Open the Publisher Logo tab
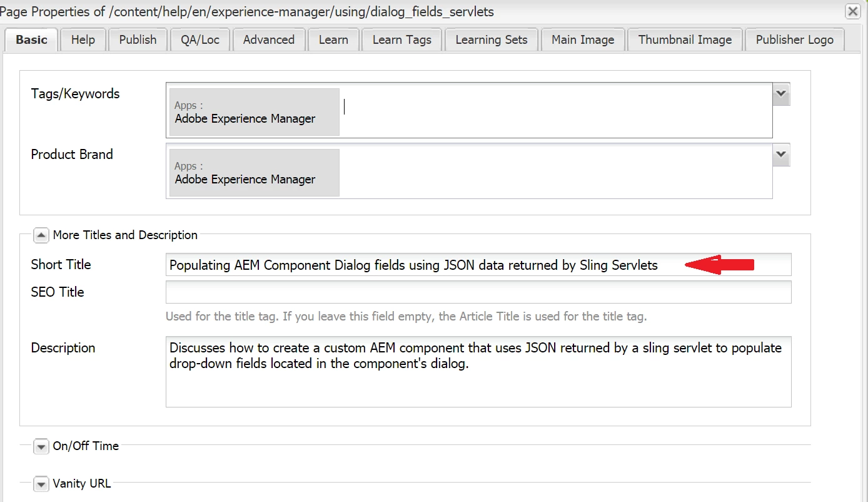This screenshot has height=502, width=868. [x=794, y=39]
